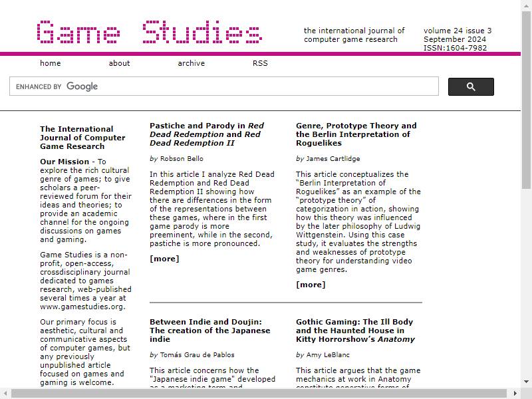Click the ISSN:1604-7982 text
This screenshot has width=532, height=399.
click(455, 48)
